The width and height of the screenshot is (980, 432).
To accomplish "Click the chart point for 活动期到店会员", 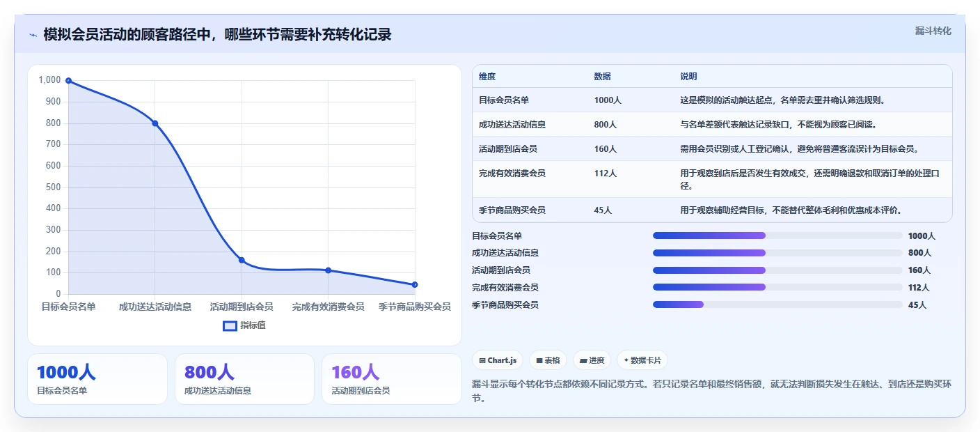I will (x=242, y=260).
